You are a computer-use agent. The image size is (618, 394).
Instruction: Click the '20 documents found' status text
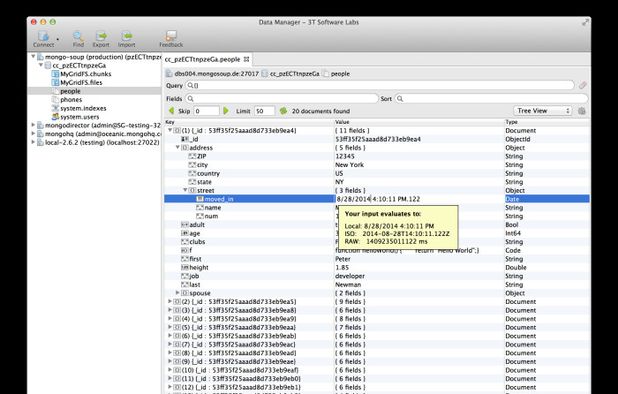click(321, 111)
